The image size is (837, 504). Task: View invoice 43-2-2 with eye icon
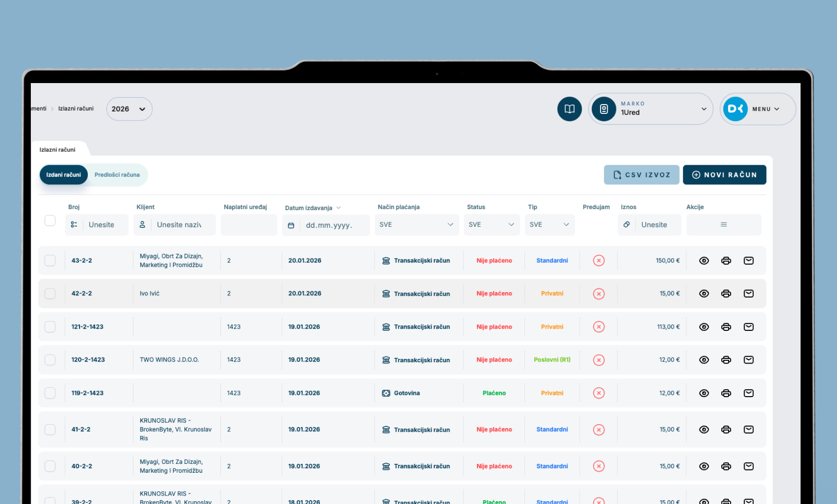pyautogui.click(x=704, y=260)
